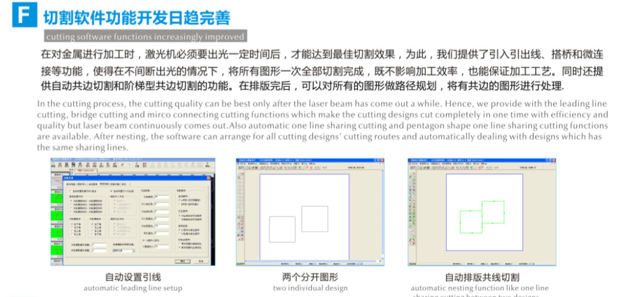Select first radio option under top-left checkbox
Image resolution: width=644 pixels, height=297 pixels.
tap(71, 200)
